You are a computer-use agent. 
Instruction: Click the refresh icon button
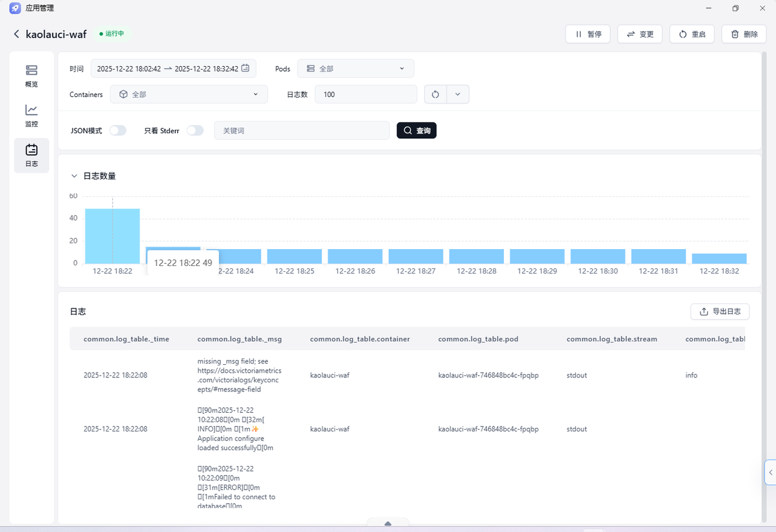[x=435, y=95]
